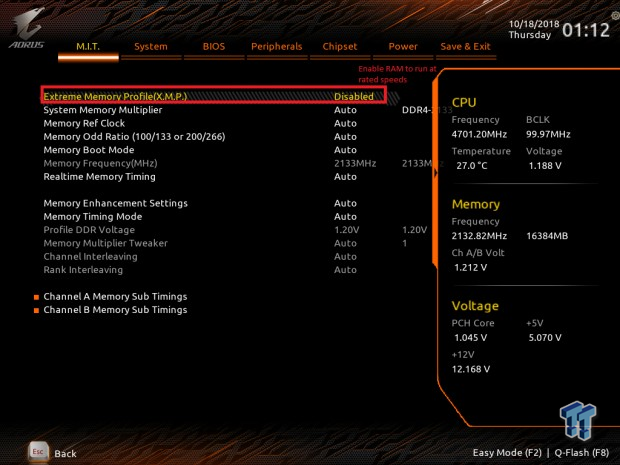Screen dimensions: 620x465
Task: Select Memory Boot Mode row
Action: tap(89, 150)
